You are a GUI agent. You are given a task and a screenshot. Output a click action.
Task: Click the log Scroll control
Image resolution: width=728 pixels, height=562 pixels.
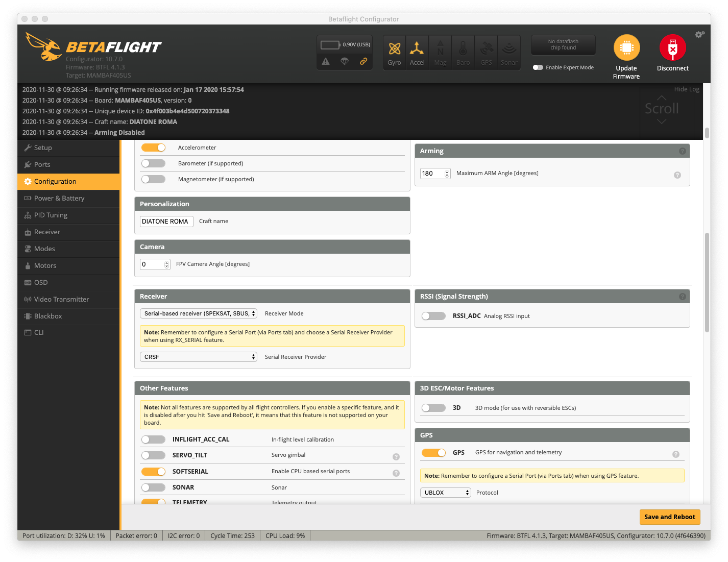click(x=662, y=109)
